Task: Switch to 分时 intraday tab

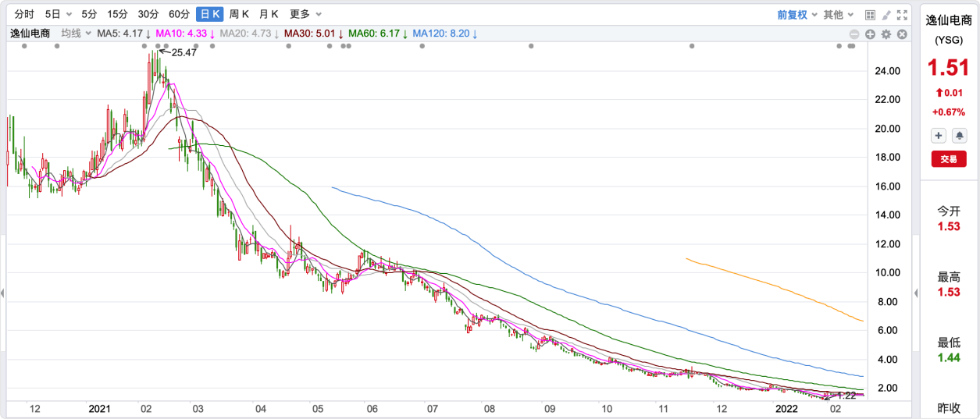Action: [24, 14]
